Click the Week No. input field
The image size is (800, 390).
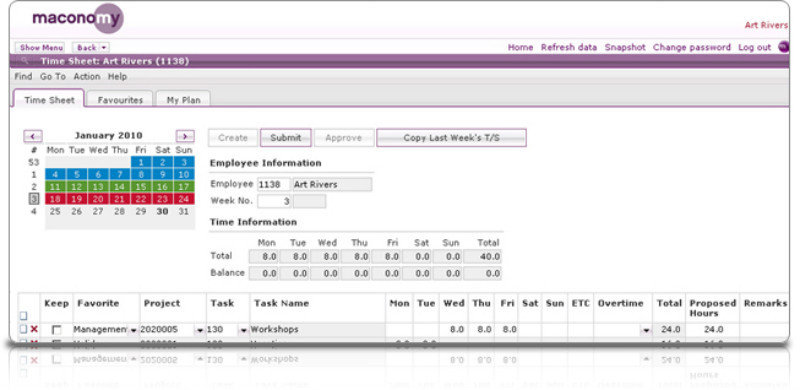click(x=274, y=201)
